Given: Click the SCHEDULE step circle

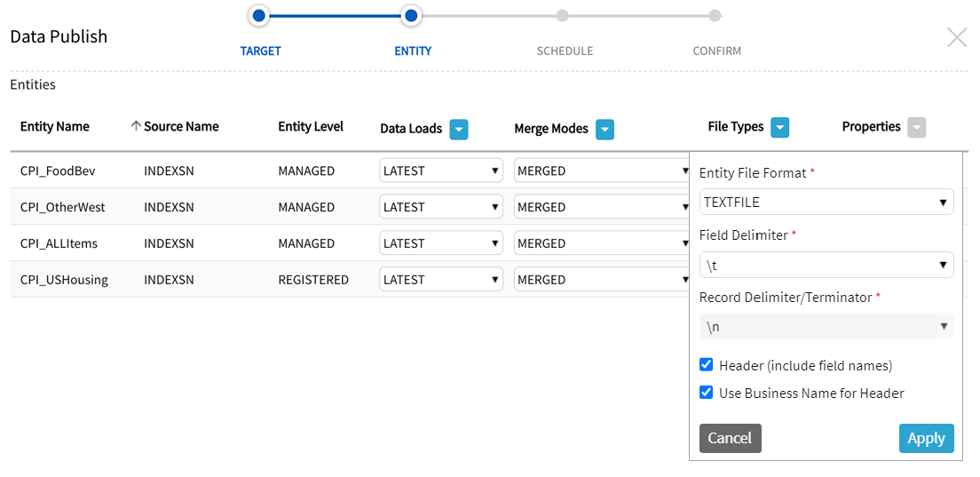Looking at the screenshot, I should (x=563, y=15).
